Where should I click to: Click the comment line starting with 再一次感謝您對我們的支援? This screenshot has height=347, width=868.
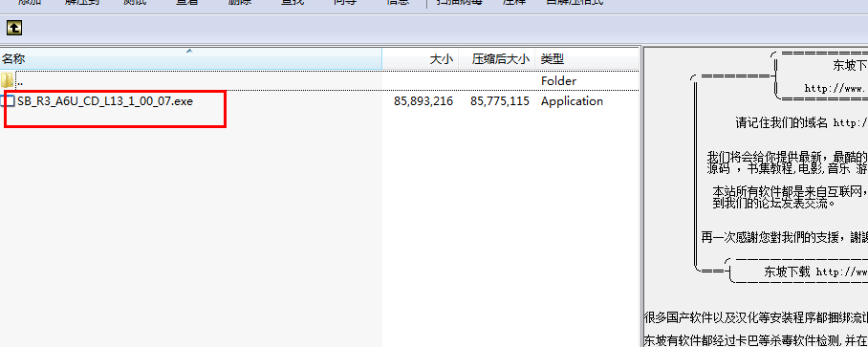pyautogui.click(x=784, y=237)
